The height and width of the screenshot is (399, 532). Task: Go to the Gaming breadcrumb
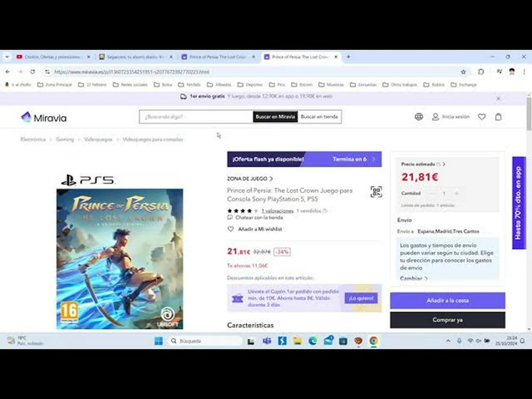pyautogui.click(x=65, y=139)
